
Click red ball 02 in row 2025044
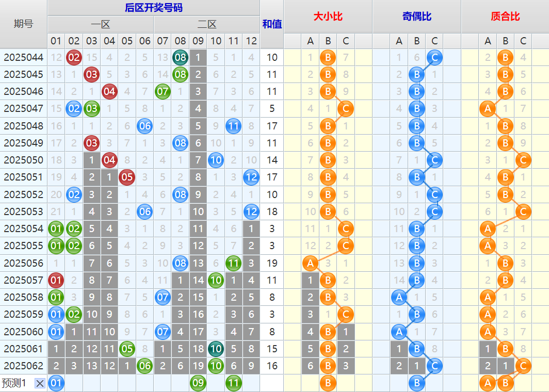tap(74, 57)
